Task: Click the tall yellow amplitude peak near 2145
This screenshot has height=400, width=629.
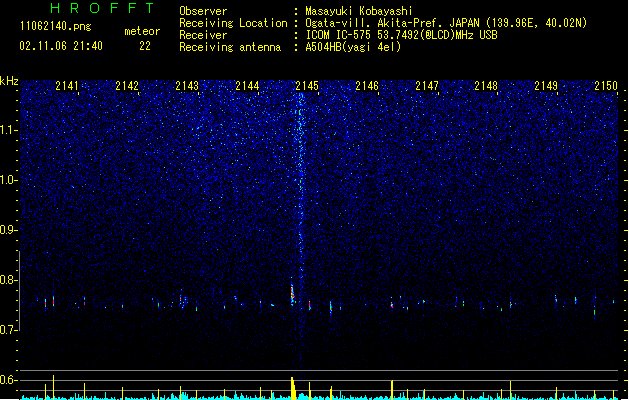Action: (293, 388)
